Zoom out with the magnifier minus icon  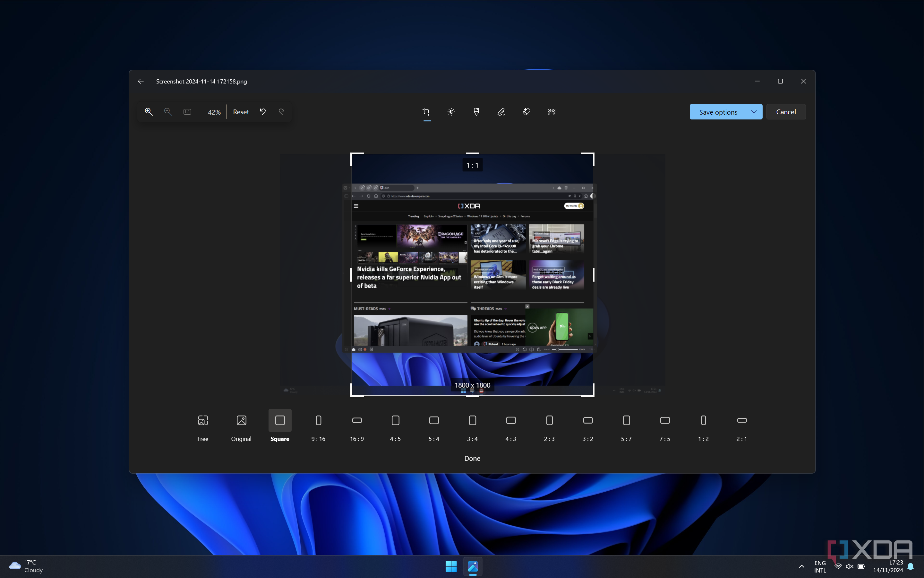tap(168, 112)
